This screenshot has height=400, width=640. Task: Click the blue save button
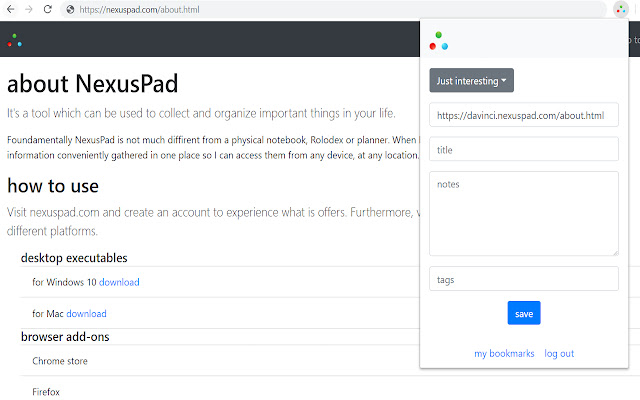(x=524, y=313)
